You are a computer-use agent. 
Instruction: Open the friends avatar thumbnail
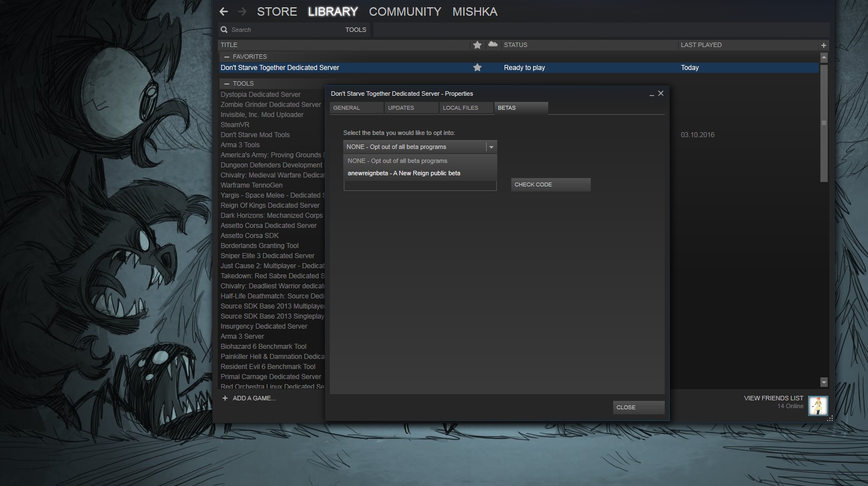tap(818, 405)
